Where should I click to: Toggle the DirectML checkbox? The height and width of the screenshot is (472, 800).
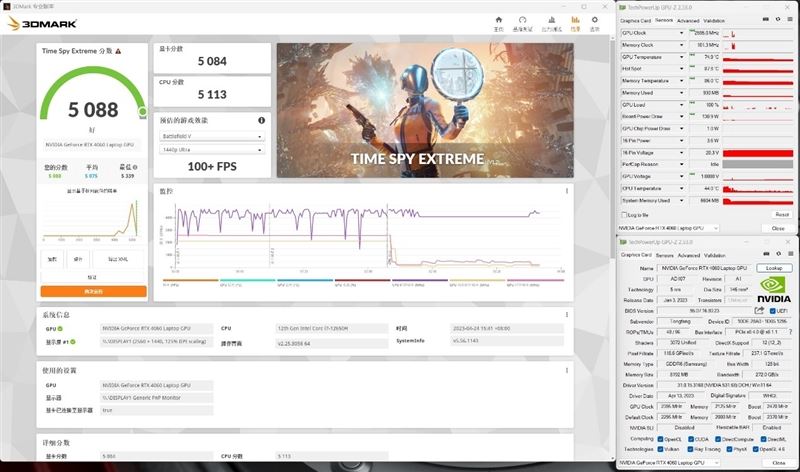pos(764,439)
